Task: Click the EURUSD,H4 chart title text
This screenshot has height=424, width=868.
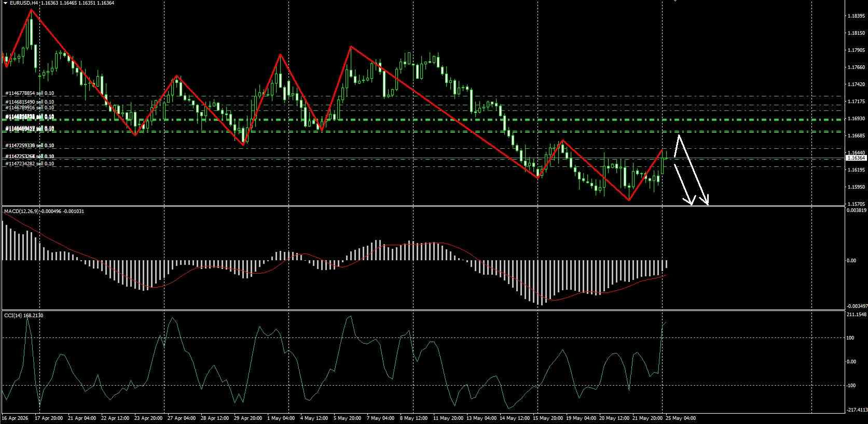Action: pyautogui.click(x=23, y=3)
